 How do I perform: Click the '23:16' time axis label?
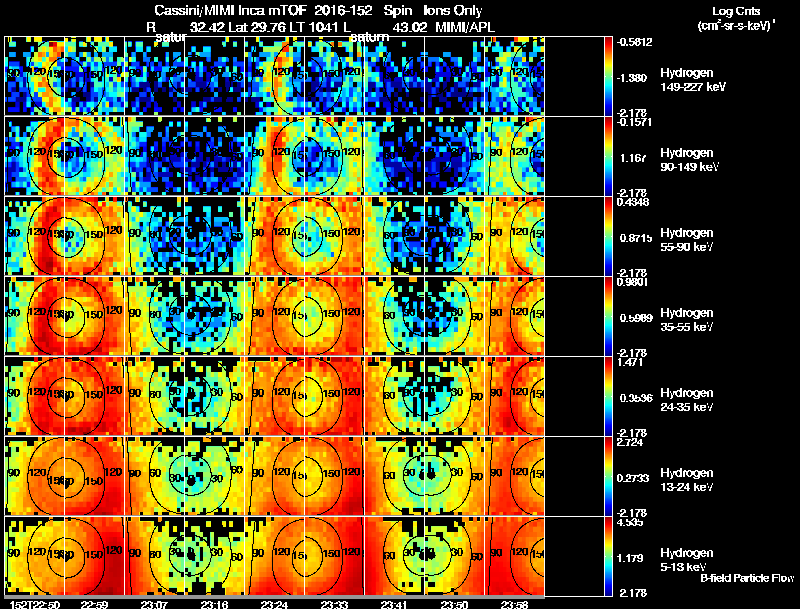point(214,604)
